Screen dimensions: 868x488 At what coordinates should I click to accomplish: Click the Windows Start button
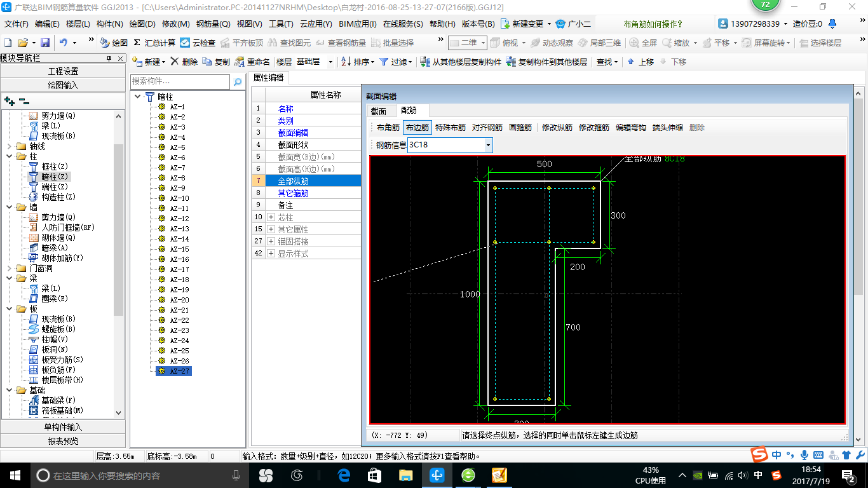pos(15,475)
